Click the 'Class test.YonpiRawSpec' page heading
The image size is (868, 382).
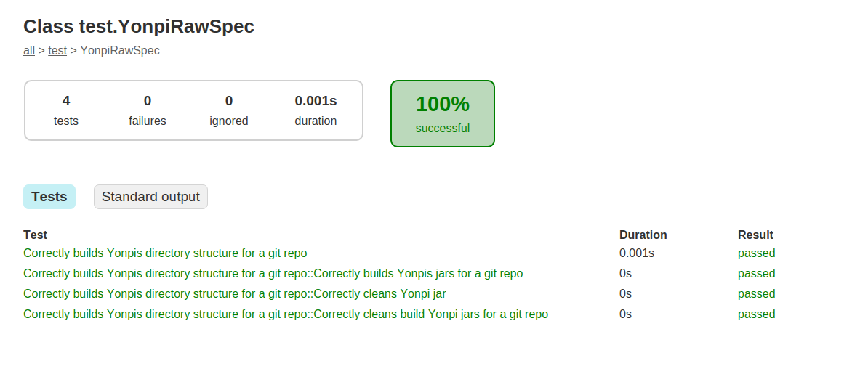(x=139, y=27)
